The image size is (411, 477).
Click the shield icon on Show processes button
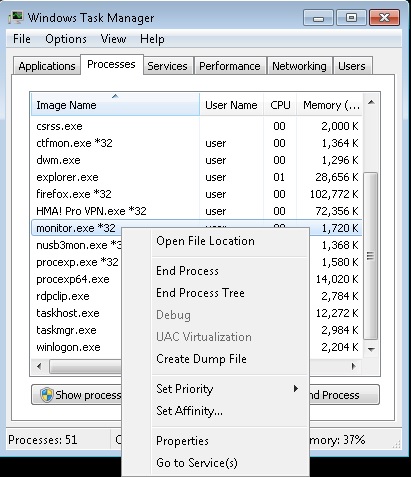[46, 395]
